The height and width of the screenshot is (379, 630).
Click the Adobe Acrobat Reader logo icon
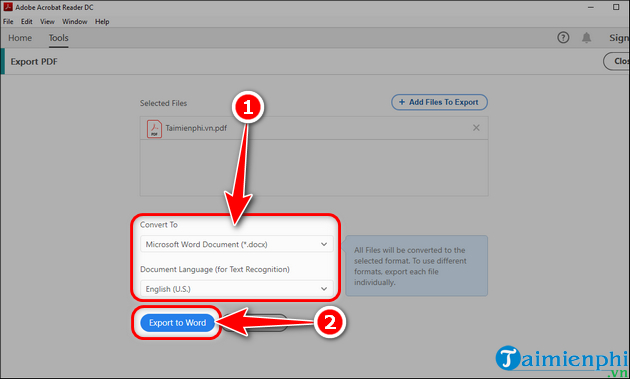coord(8,7)
